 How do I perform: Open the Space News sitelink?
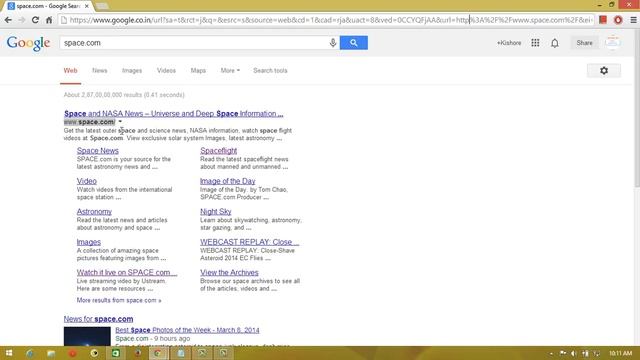(98, 151)
